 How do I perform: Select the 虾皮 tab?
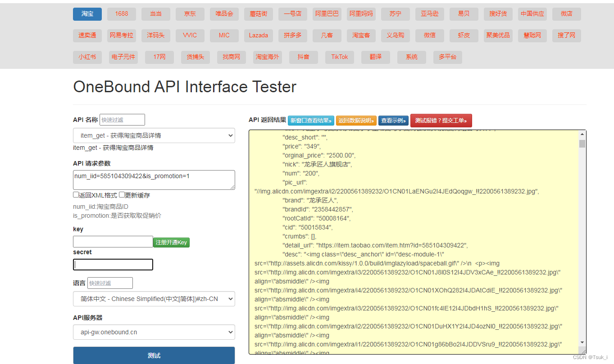(464, 36)
